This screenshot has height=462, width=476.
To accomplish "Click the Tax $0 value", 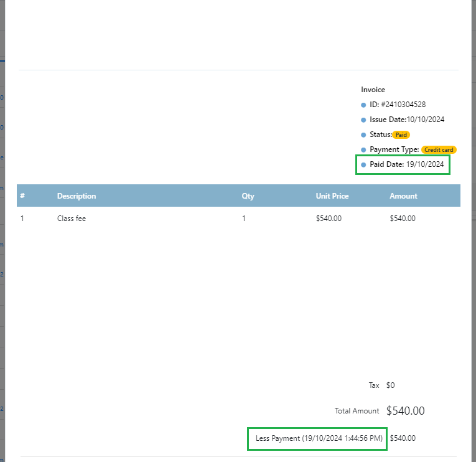I will (390, 385).
